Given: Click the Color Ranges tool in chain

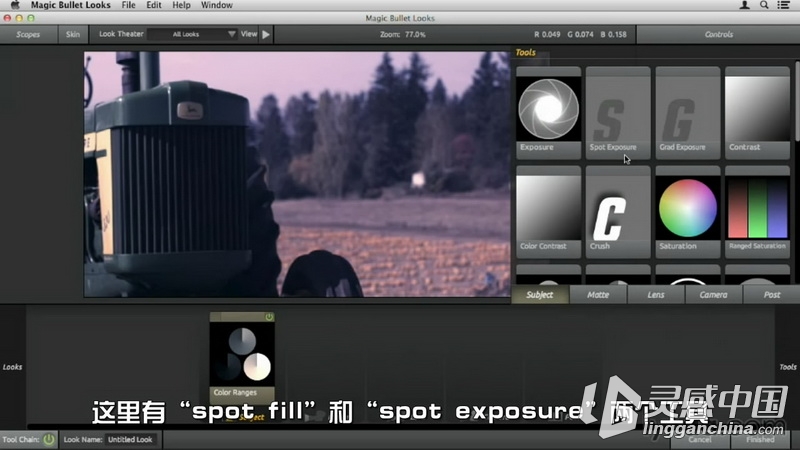Looking at the screenshot, I should (242, 356).
